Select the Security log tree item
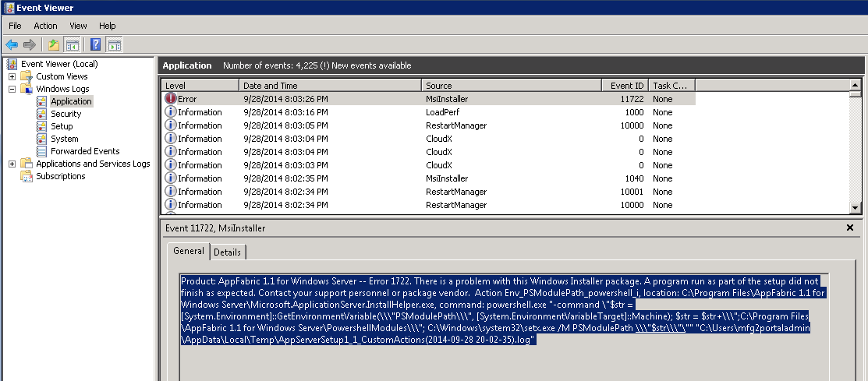 pos(66,114)
